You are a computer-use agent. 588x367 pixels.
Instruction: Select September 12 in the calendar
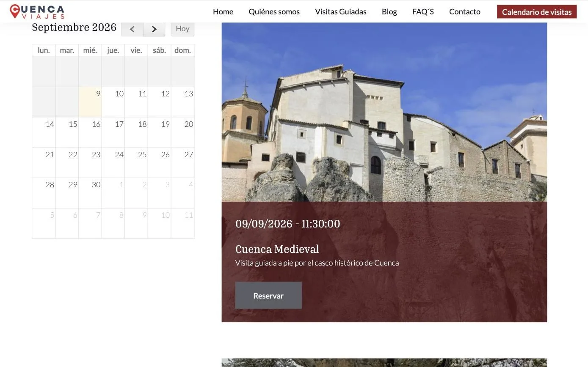[160, 102]
